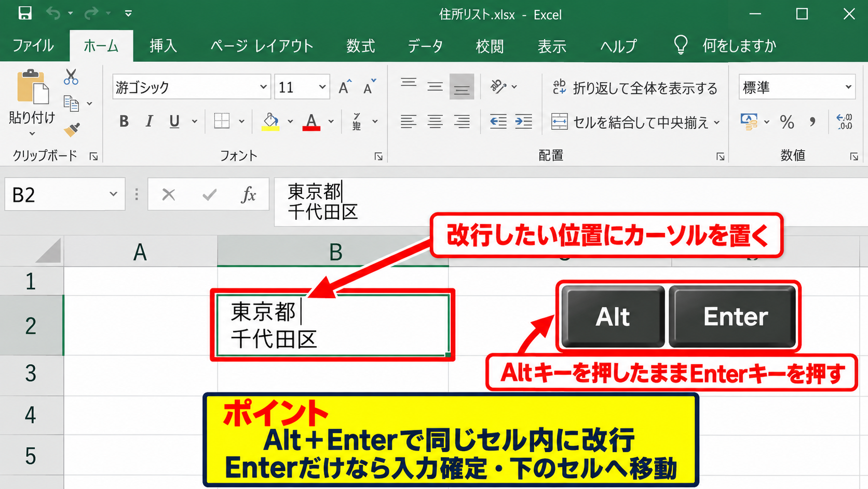The width and height of the screenshot is (868, 489).
Task: Switch to the データ tab
Action: (x=425, y=46)
